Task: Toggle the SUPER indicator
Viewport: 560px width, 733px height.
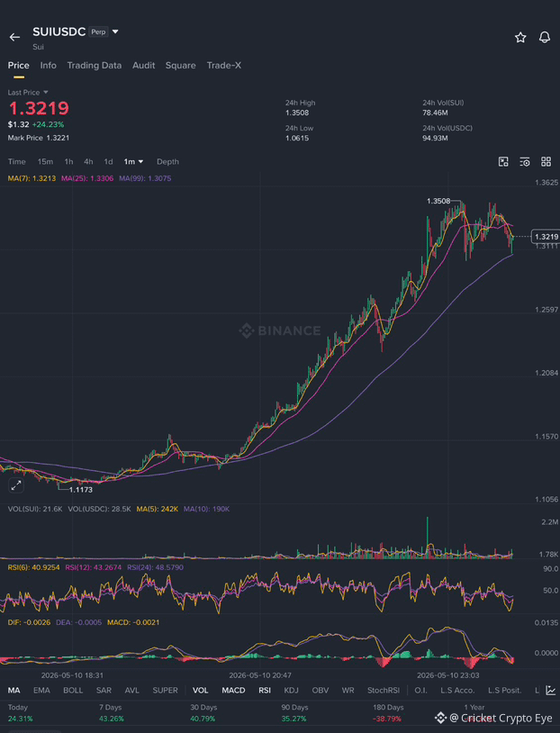Action: click(x=165, y=691)
